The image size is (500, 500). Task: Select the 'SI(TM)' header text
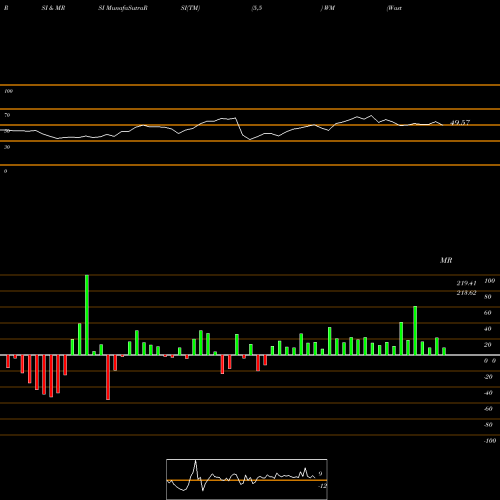tap(190, 8)
